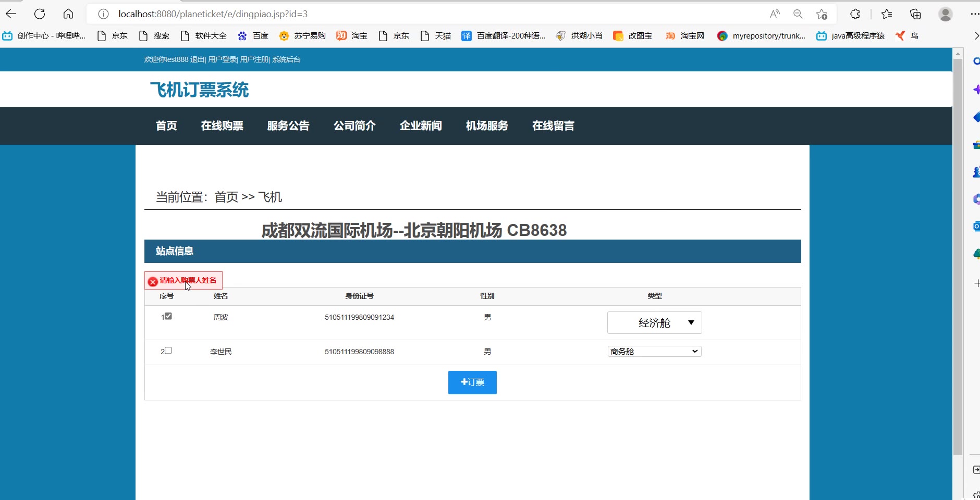
Task: Open 在线购票 navigation menu item
Action: [222, 126]
